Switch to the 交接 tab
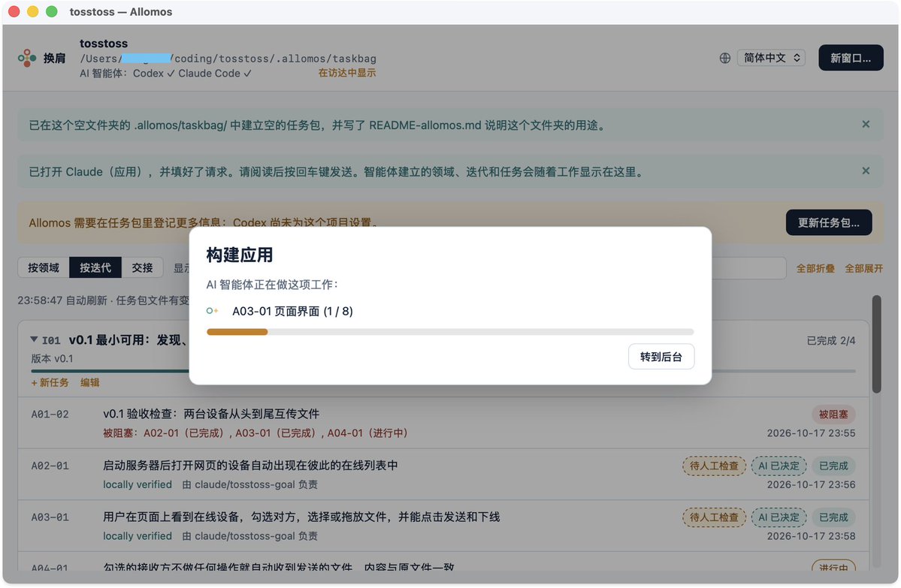This screenshot has height=588, width=901. (143, 267)
